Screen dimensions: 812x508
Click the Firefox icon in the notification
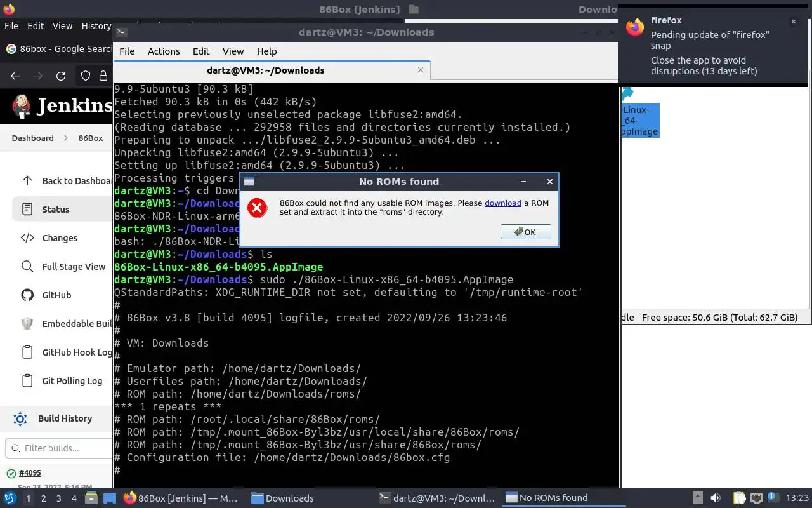pyautogui.click(x=635, y=27)
